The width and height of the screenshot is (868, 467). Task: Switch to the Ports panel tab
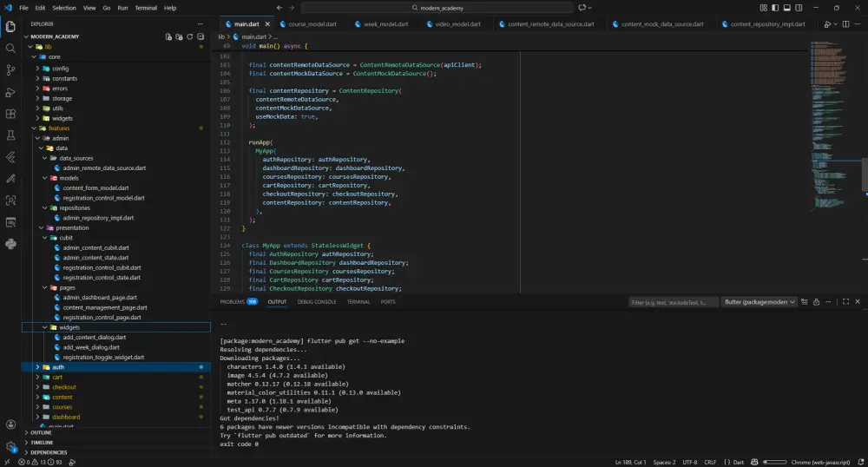(x=388, y=301)
